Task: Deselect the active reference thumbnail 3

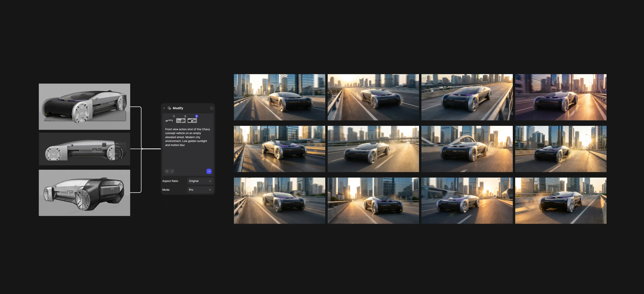Action: [x=192, y=121]
